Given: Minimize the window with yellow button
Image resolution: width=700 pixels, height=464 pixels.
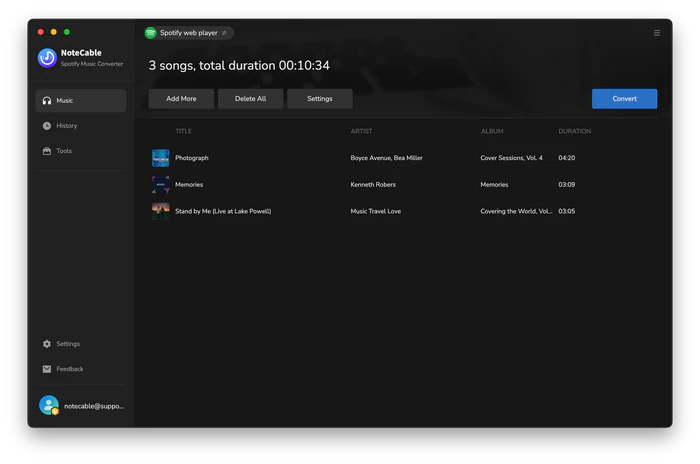Looking at the screenshot, I should 54,32.
